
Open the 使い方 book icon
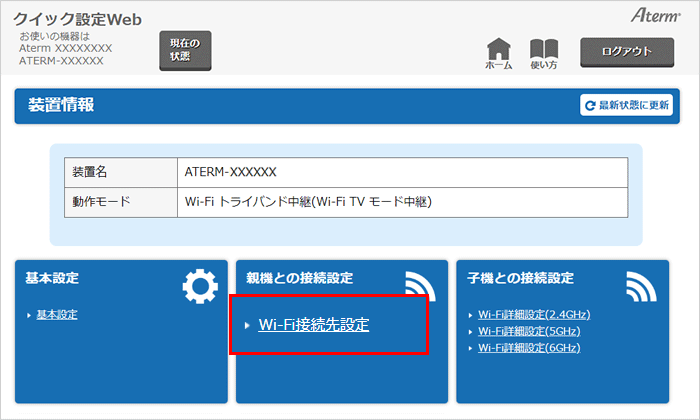tap(543, 50)
